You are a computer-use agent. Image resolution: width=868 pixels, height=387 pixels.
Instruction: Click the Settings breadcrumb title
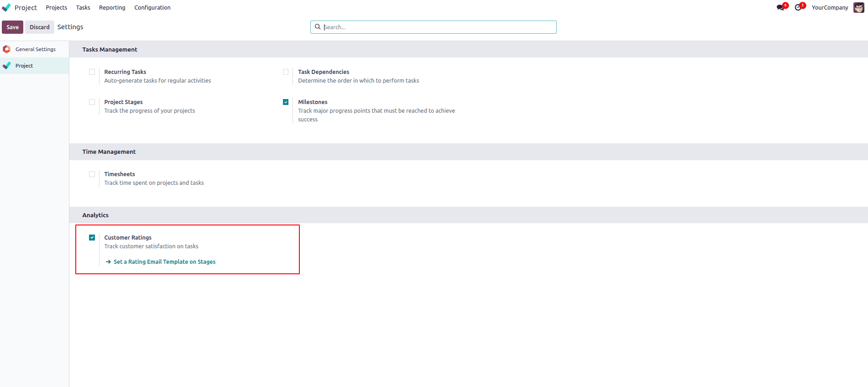(x=70, y=27)
